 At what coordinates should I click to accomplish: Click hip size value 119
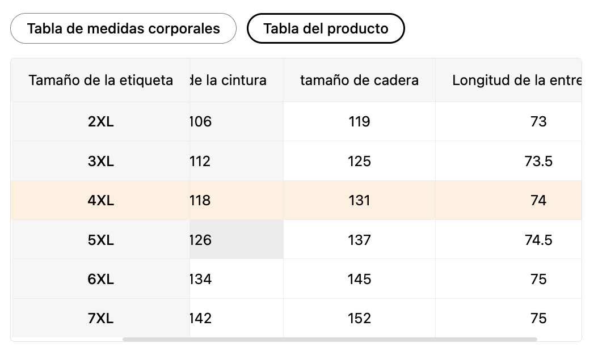point(359,122)
